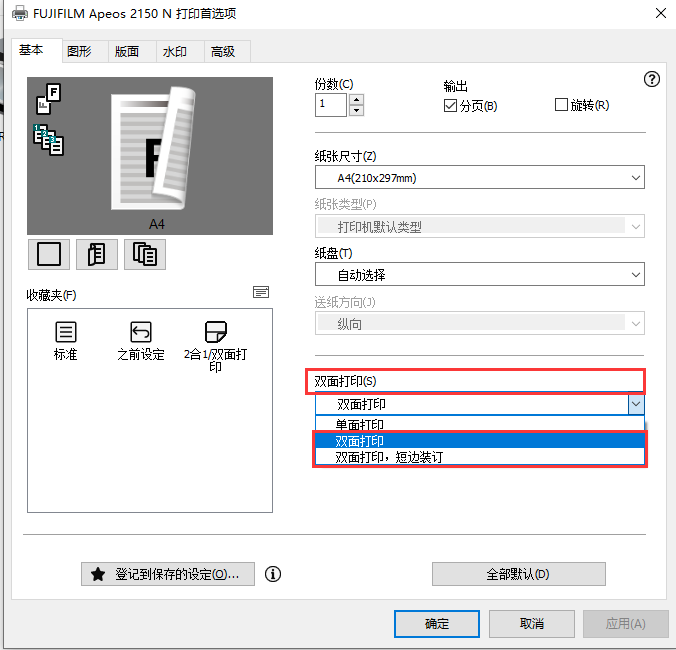The image size is (676, 650).
Task: Click the 确定 OK button
Action: click(437, 623)
